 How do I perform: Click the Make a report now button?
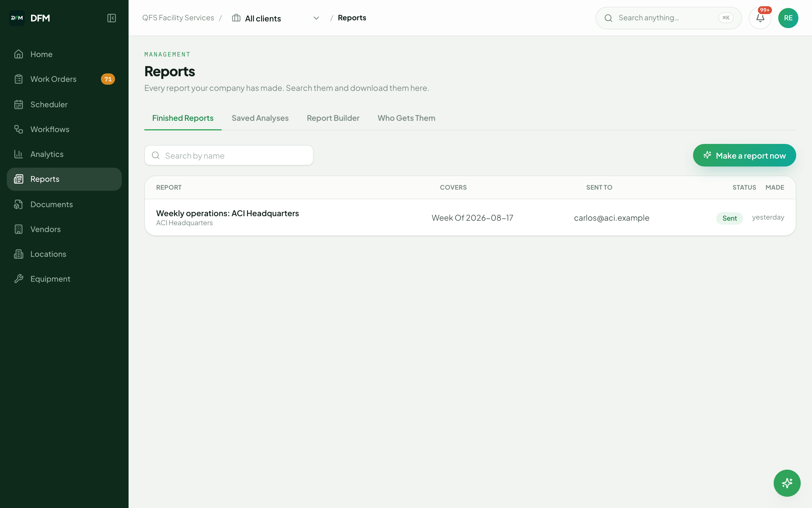click(744, 155)
